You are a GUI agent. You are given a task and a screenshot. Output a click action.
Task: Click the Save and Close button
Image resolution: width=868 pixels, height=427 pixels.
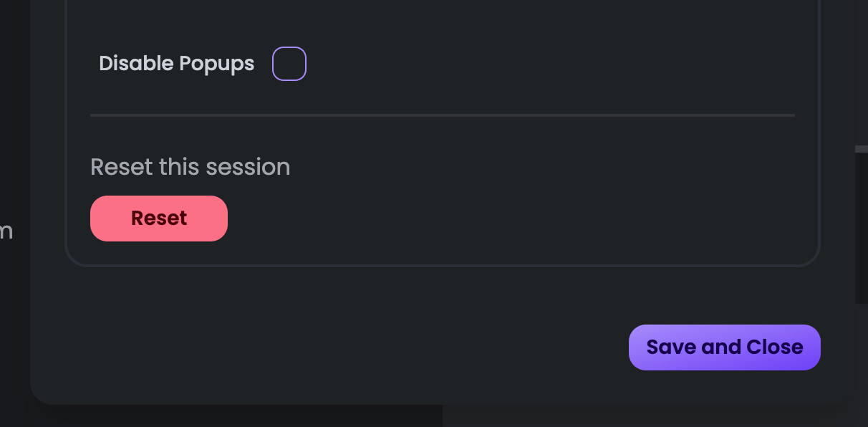(x=725, y=347)
